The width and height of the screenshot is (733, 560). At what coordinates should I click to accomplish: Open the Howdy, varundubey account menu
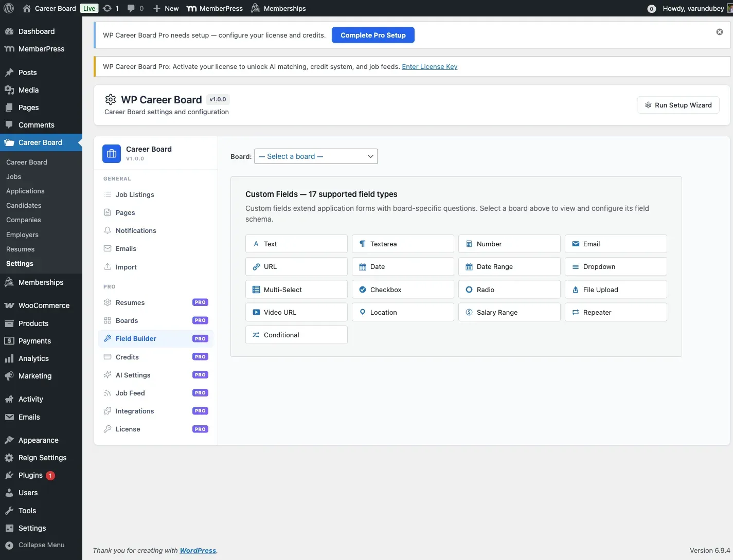(x=697, y=8)
